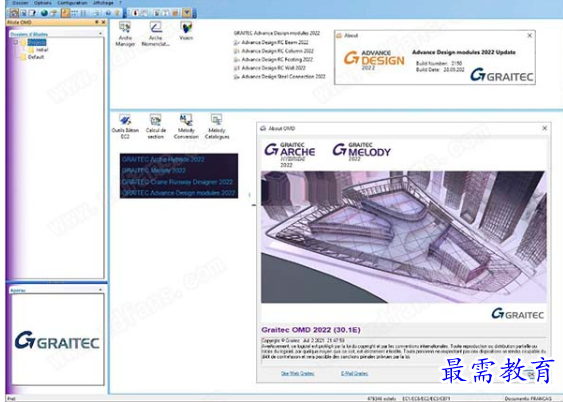Click the Graitec OMD 2022 (30.1E) title text

(311, 330)
